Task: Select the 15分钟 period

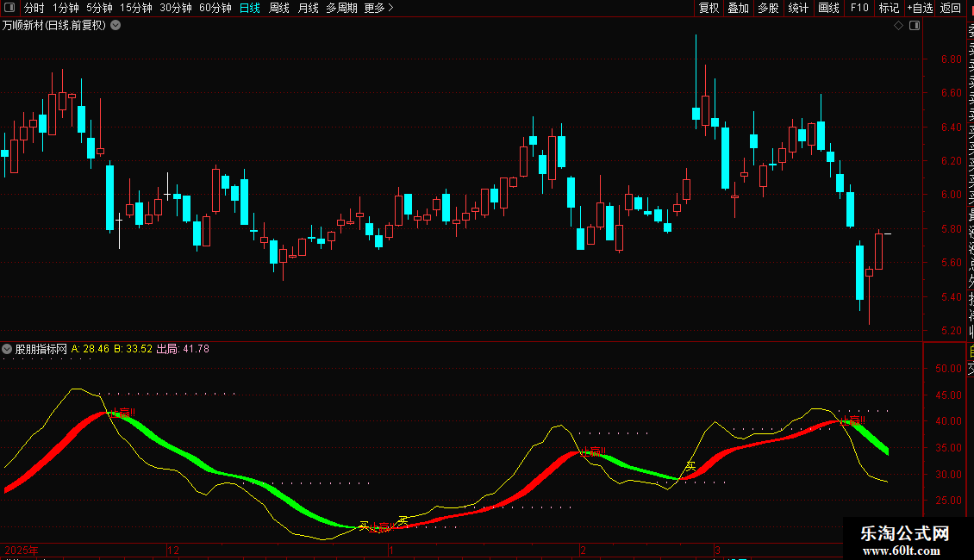Action: tap(136, 8)
